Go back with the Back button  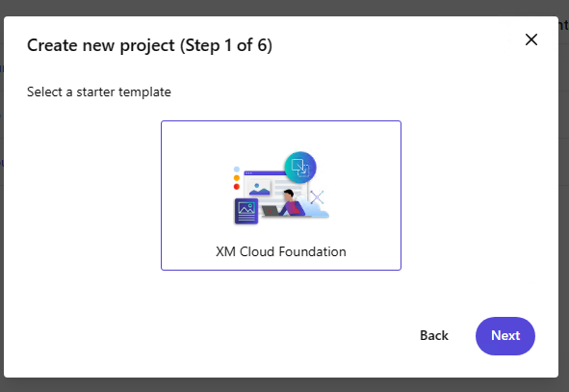point(434,336)
